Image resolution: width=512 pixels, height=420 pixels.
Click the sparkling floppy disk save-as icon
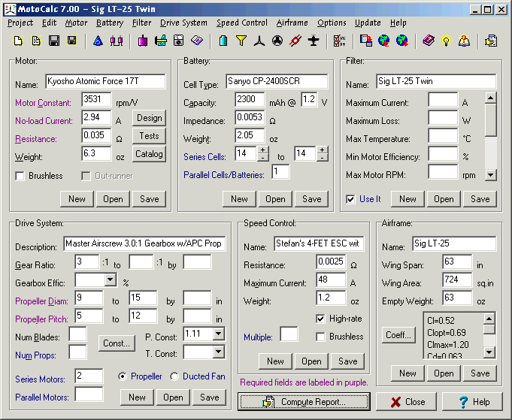click(x=72, y=41)
